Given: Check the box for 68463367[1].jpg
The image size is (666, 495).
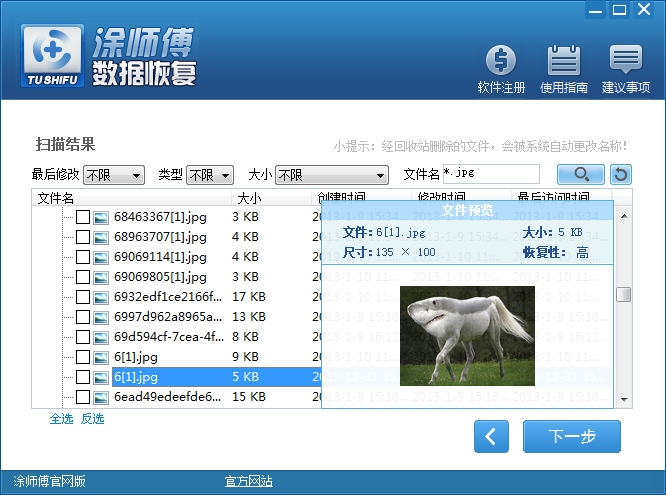Looking at the screenshot, I should pyautogui.click(x=83, y=217).
